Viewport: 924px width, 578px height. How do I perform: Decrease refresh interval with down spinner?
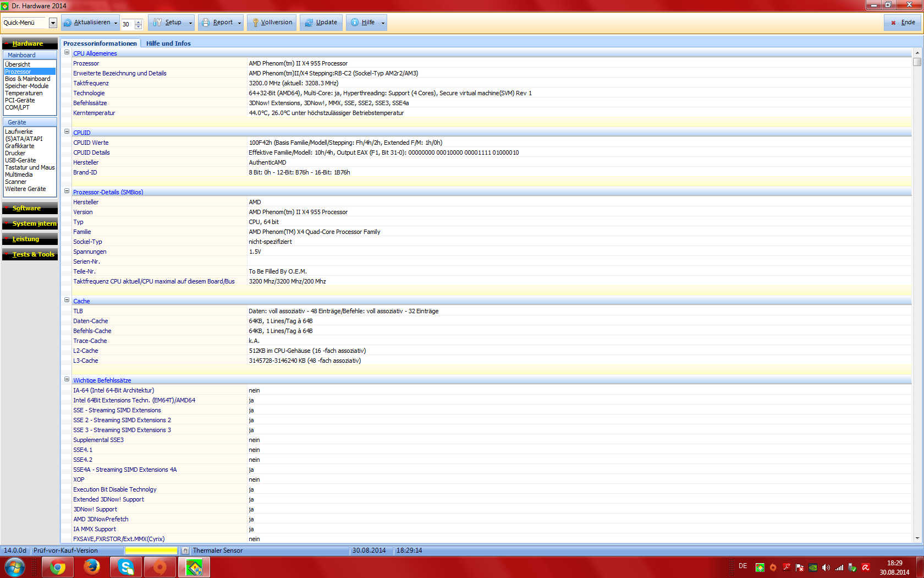(138, 27)
